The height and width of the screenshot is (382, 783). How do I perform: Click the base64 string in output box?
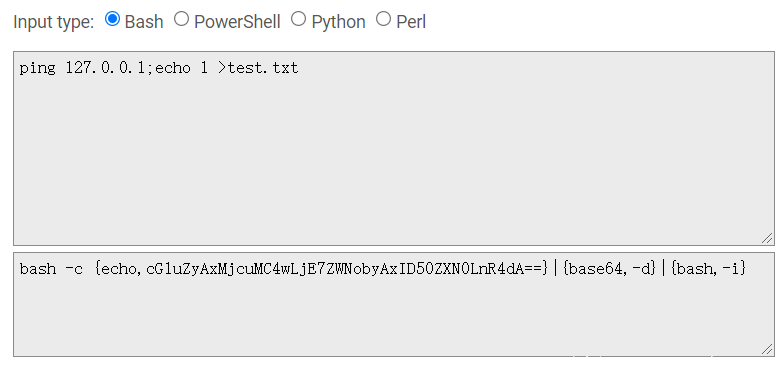[347, 269]
